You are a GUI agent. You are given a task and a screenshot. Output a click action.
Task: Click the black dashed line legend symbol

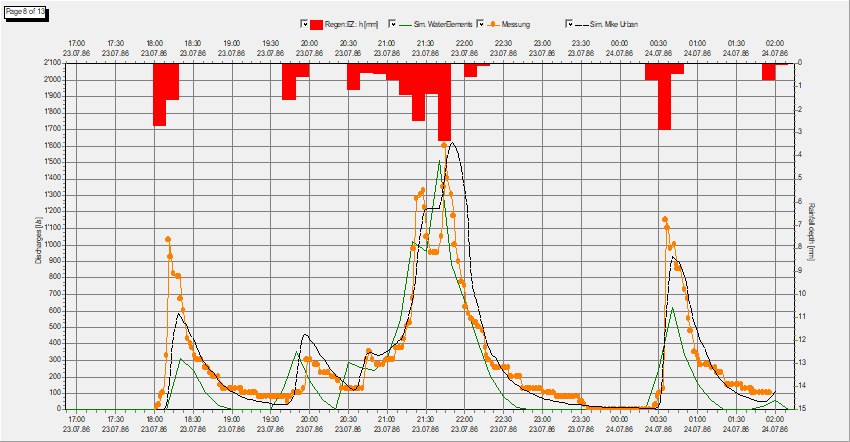[x=581, y=22]
